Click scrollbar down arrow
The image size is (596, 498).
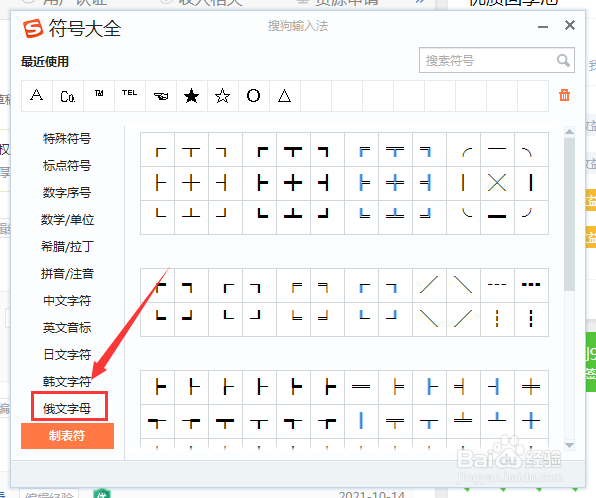(569, 445)
